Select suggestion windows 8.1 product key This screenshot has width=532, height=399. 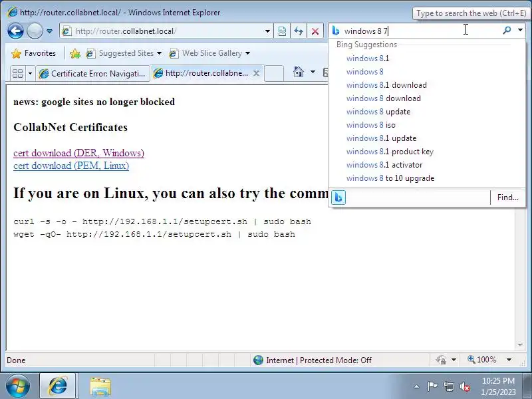(x=390, y=152)
